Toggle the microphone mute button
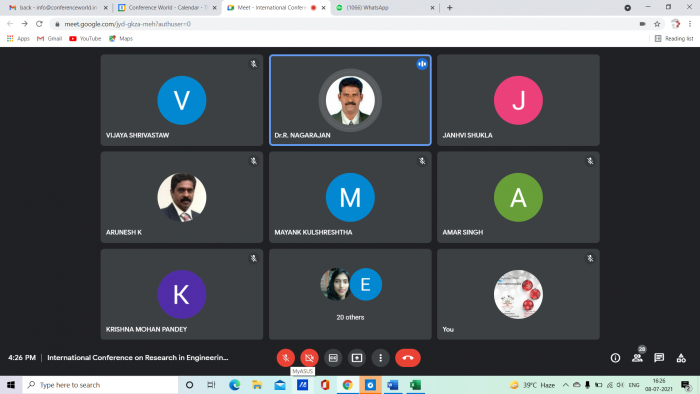 tap(286, 358)
